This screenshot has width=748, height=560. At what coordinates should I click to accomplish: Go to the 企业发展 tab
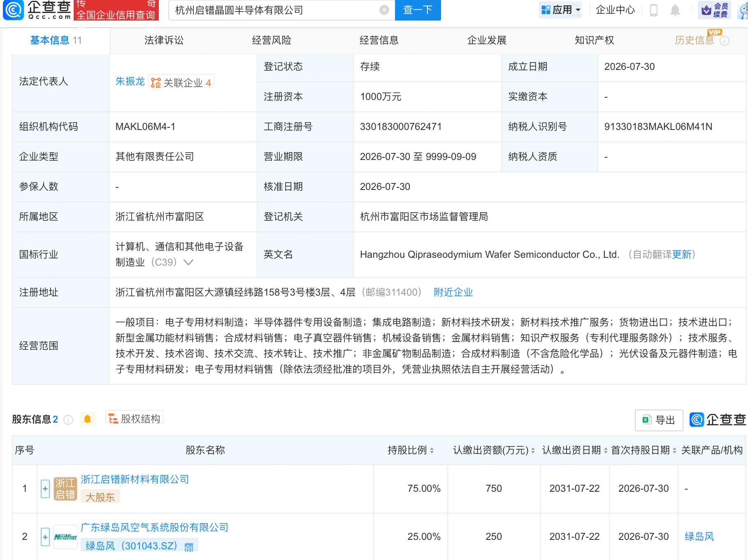(487, 40)
